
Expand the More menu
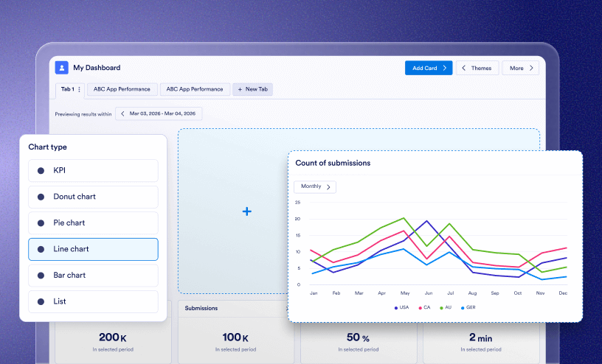520,68
